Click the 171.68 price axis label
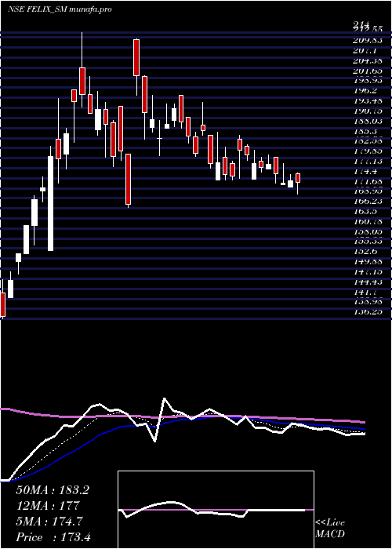This screenshot has width=392, height=549. [x=367, y=181]
